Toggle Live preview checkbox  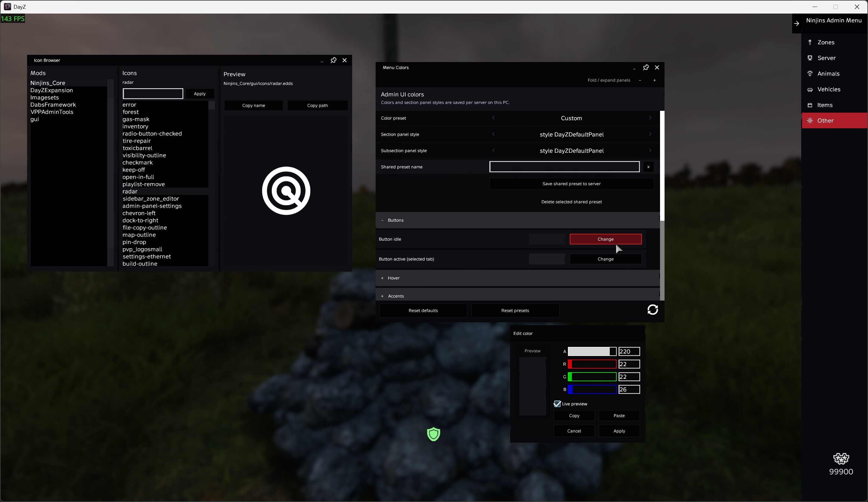pyautogui.click(x=557, y=404)
